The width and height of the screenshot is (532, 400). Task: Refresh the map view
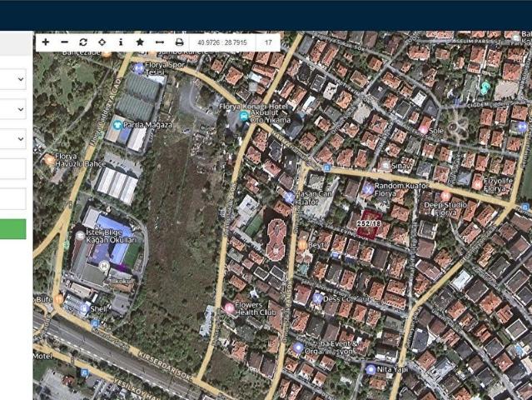83,42
